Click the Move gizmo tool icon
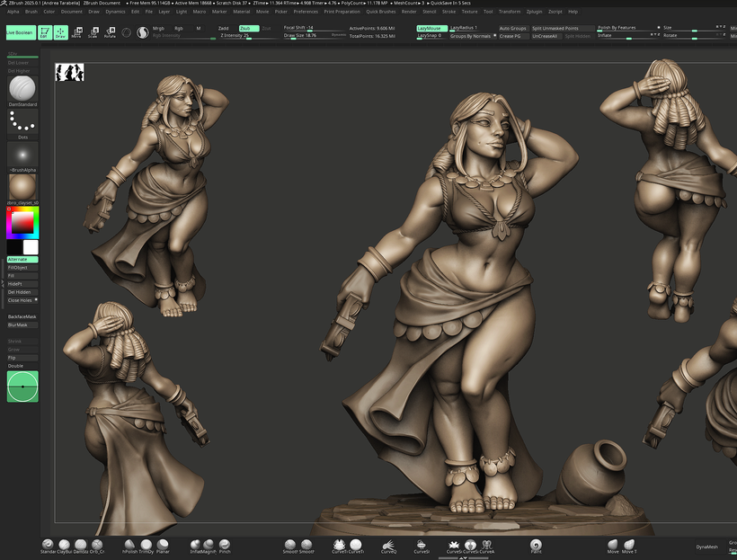Viewport: 737px width, 560px height. (x=76, y=32)
